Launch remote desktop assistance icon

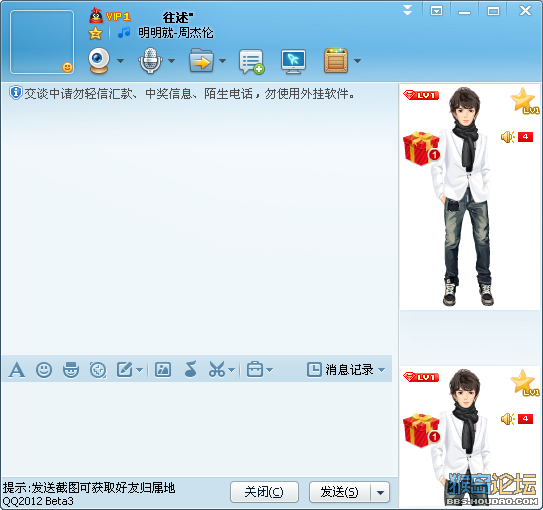[293, 61]
